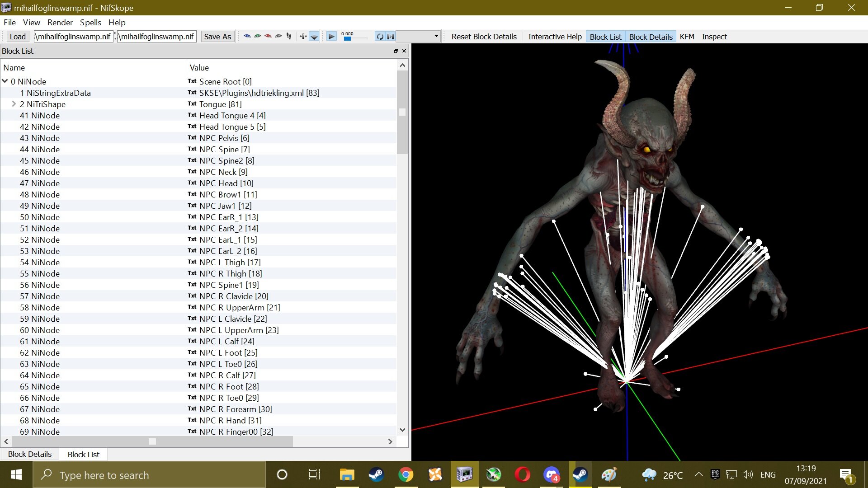The image size is (868, 488).
Task: Click the Txt icon beside Scene Root [0]
Action: click(x=192, y=81)
